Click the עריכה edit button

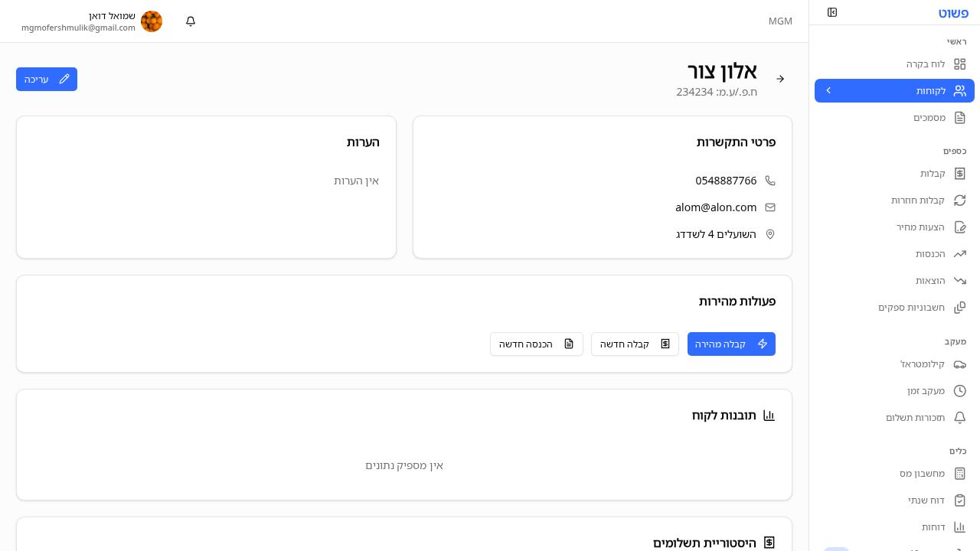click(46, 79)
